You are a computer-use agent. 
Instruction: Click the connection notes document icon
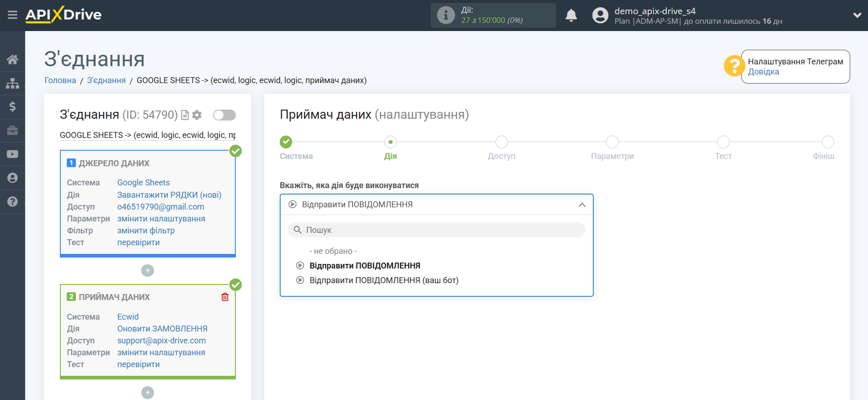[185, 115]
